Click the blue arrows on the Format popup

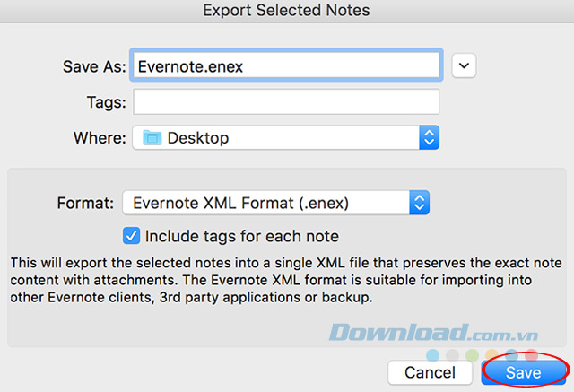[419, 203]
